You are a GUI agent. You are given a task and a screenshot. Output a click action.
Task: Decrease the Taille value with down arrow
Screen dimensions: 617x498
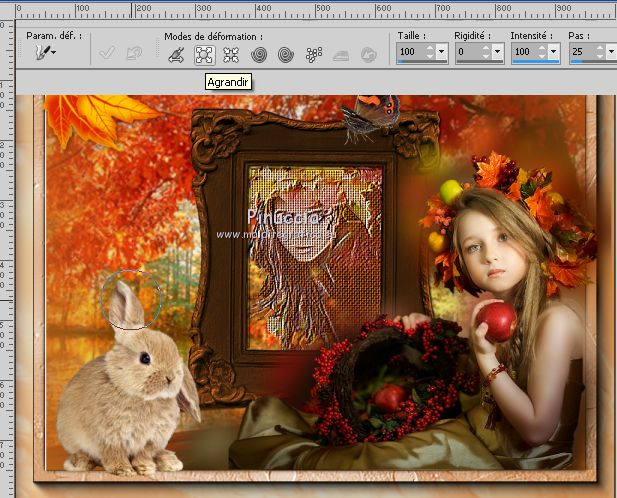point(430,55)
